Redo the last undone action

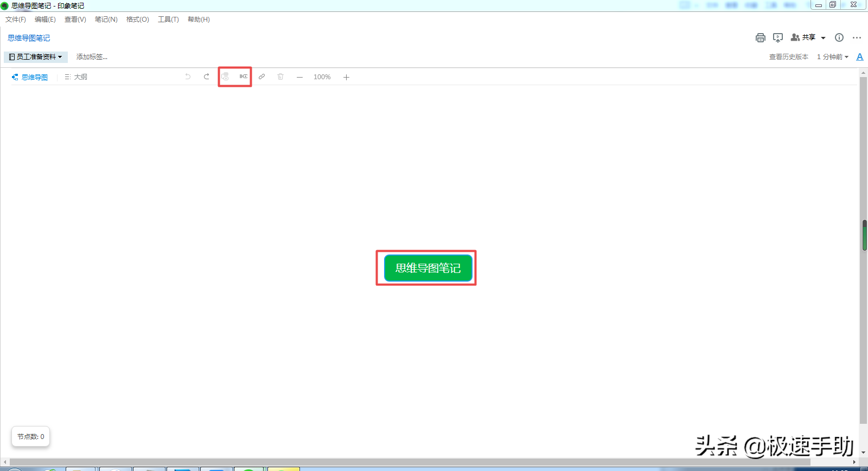207,77
